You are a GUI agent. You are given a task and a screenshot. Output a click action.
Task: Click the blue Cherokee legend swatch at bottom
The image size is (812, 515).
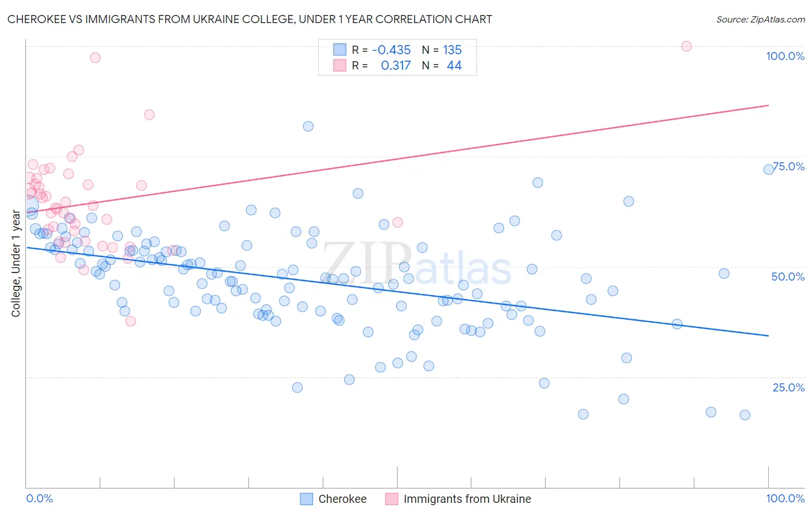tap(307, 499)
